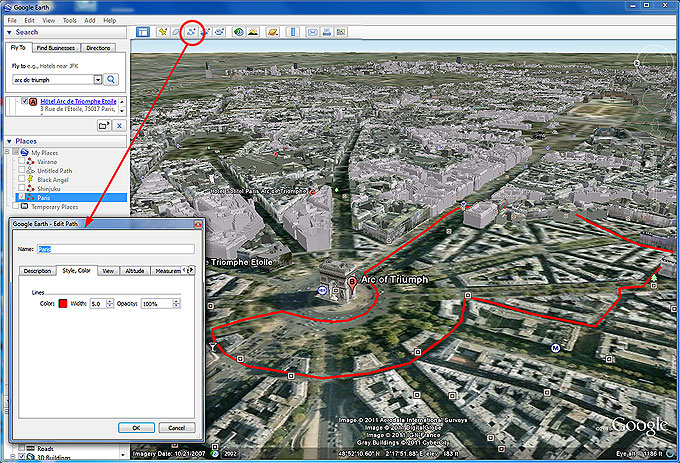Open the View tab in Edit Path
Viewport: 680px width, 463px height.
click(108, 271)
